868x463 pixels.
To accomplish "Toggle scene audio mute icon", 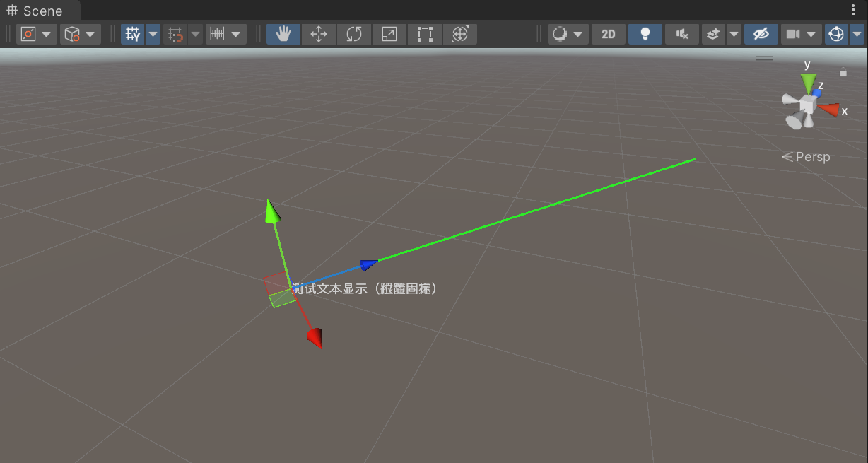I will [x=682, y=34].
